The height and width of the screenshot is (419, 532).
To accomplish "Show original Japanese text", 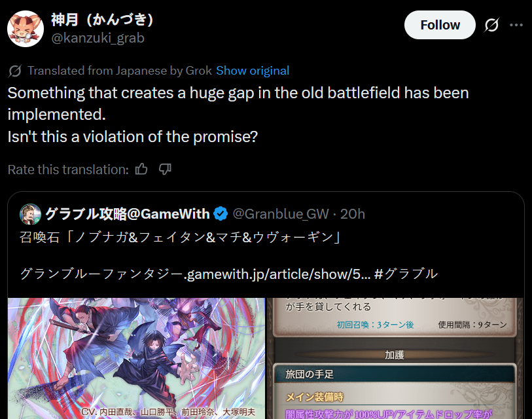I will point(253,71).
